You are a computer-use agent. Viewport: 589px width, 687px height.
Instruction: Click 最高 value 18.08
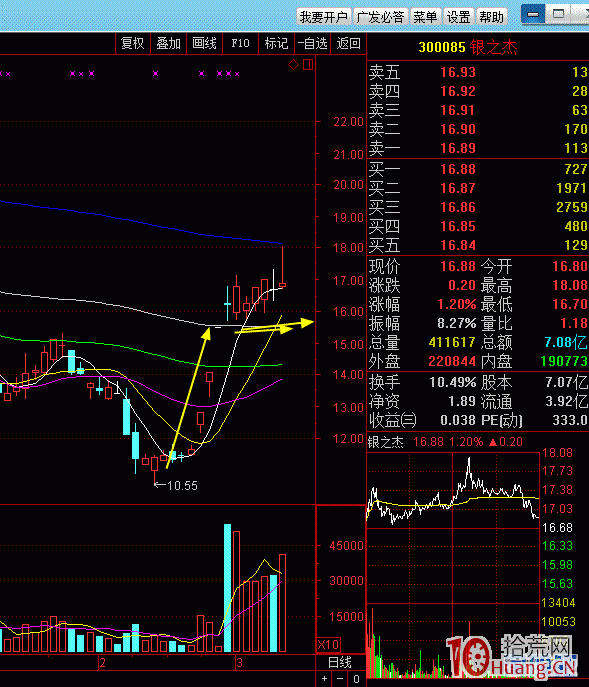click(x=570, y=285)
